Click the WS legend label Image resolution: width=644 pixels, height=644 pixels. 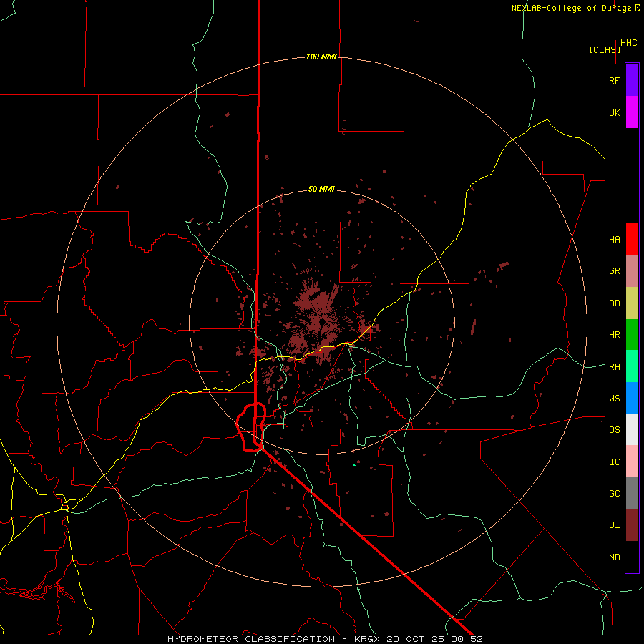pyautogui.click(x=614, y=398)
